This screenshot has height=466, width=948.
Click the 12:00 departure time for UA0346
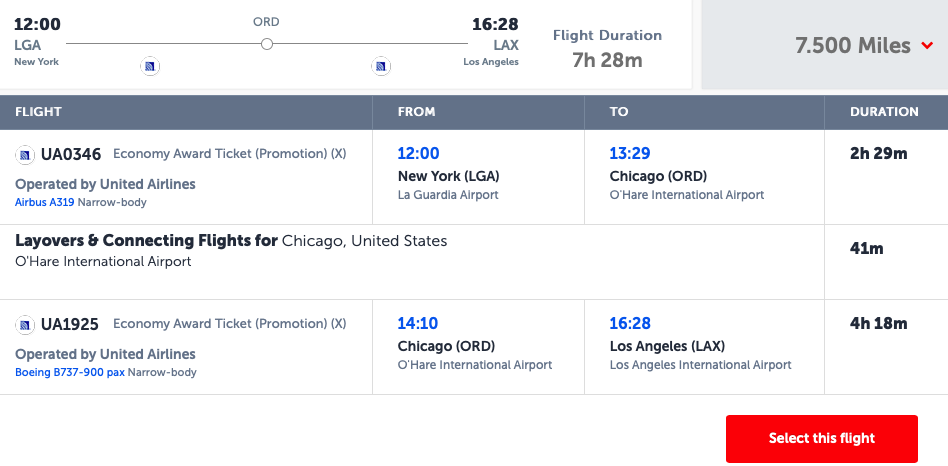pyautogui.click(x=418, y=154)
